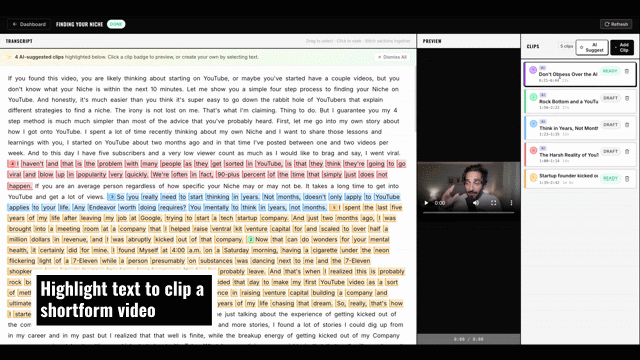Play the preview video
The image size is (640, 360).
coord(426,203)
